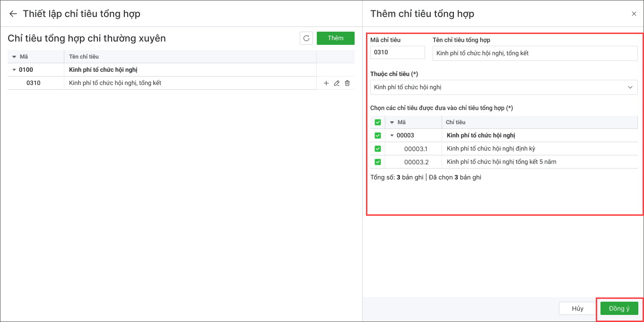The width and height of the screenshot is (644, 322).
Task: Toggle the select-all checkbox in table header
Action: (378, 122)
